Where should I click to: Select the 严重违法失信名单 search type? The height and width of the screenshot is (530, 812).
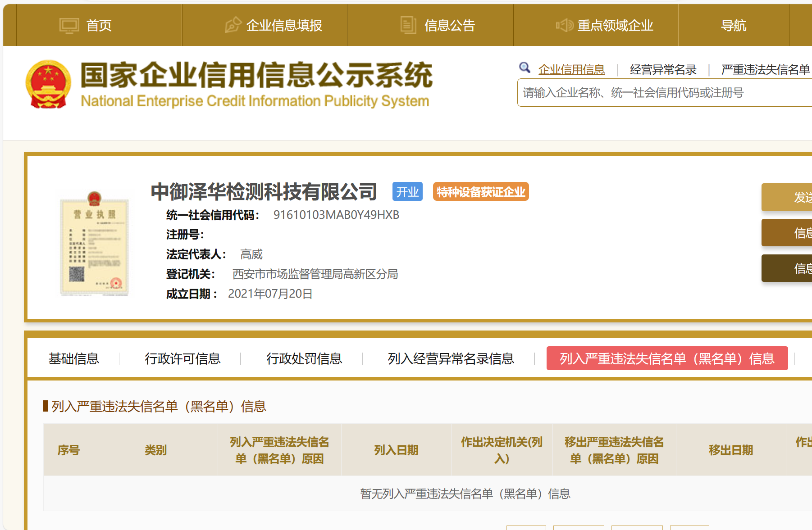[765, 69]
